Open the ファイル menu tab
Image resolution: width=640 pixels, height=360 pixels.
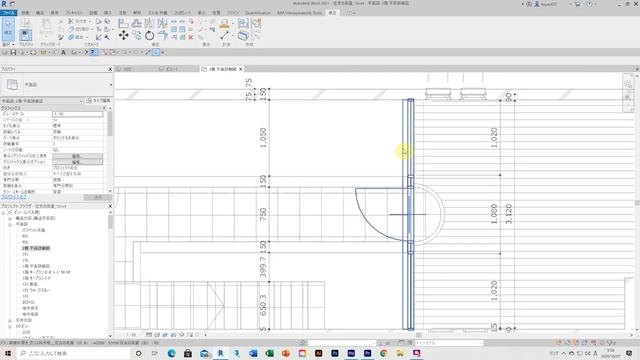(x=9, y=13)
